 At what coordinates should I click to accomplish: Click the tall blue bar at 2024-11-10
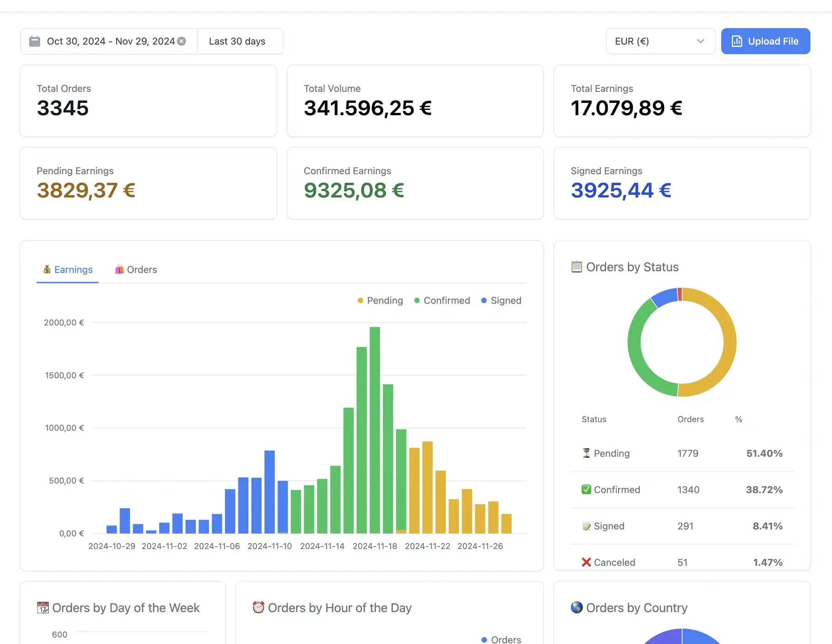click(x=270, y=492)
